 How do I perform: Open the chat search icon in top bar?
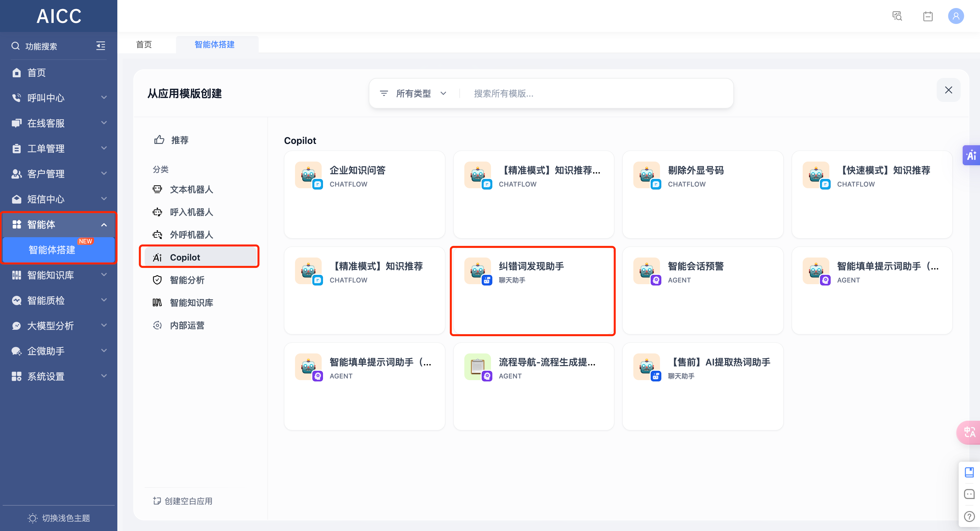coord(897,16)
